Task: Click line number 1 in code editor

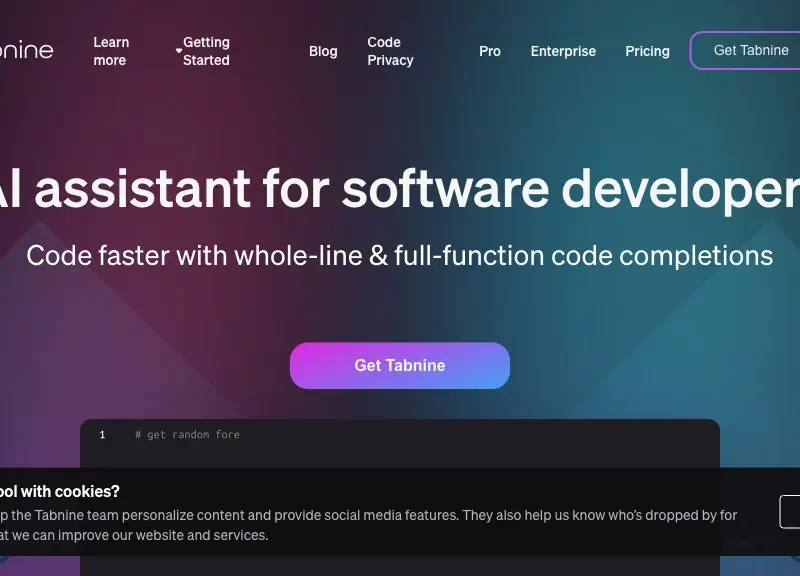Action: click(x=102, y=435)
